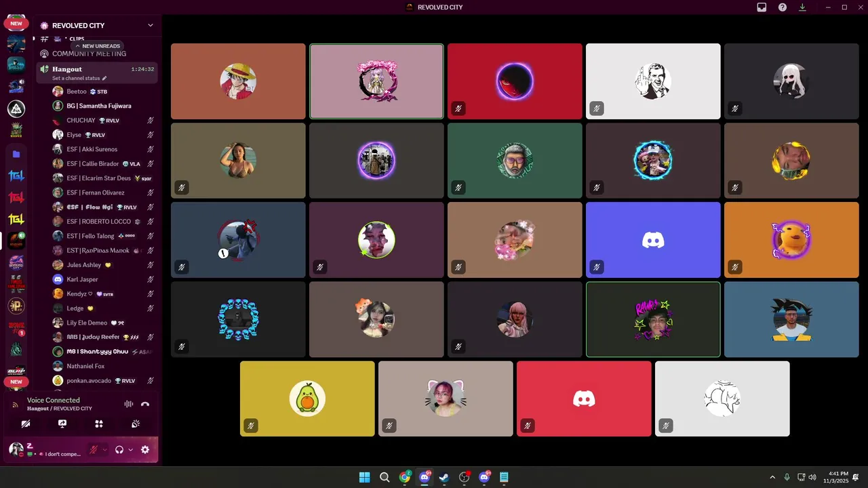The height and width of the screenshot is (488, 868).
Task: Open Steam from the taskbar
Action: [444, 477]
